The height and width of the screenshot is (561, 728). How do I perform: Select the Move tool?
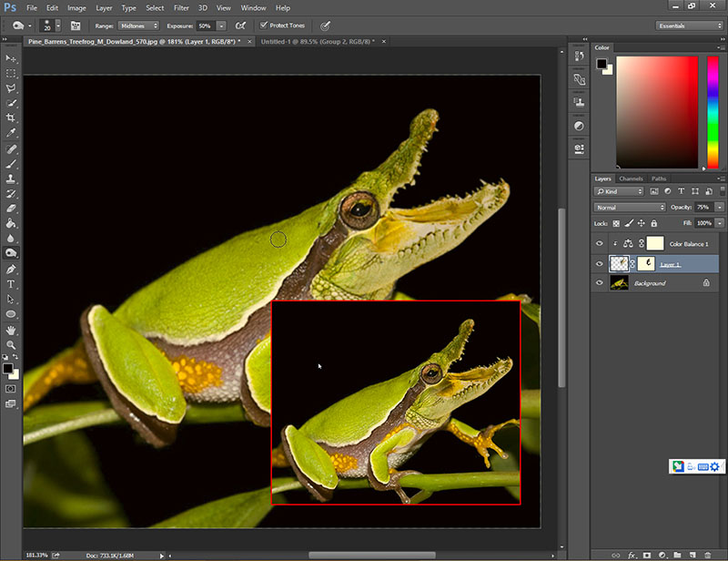pos(11,58)
